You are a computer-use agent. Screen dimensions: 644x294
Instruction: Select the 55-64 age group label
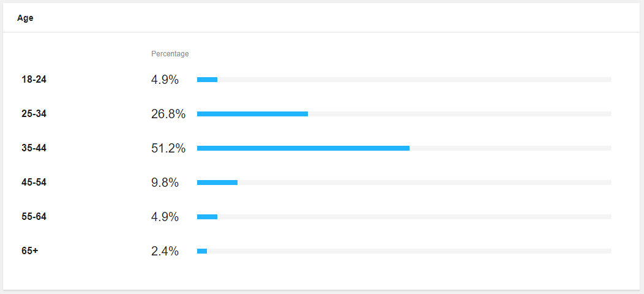click(x=34, y=217)
